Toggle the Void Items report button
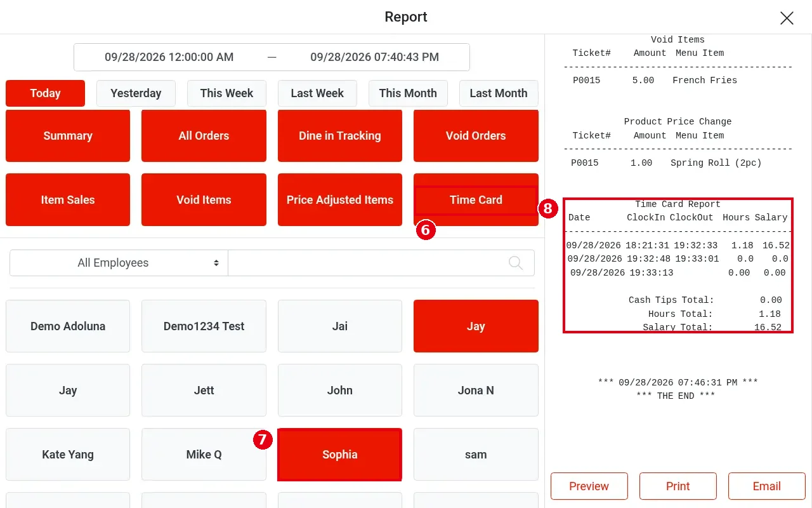 tap(204, 200)
